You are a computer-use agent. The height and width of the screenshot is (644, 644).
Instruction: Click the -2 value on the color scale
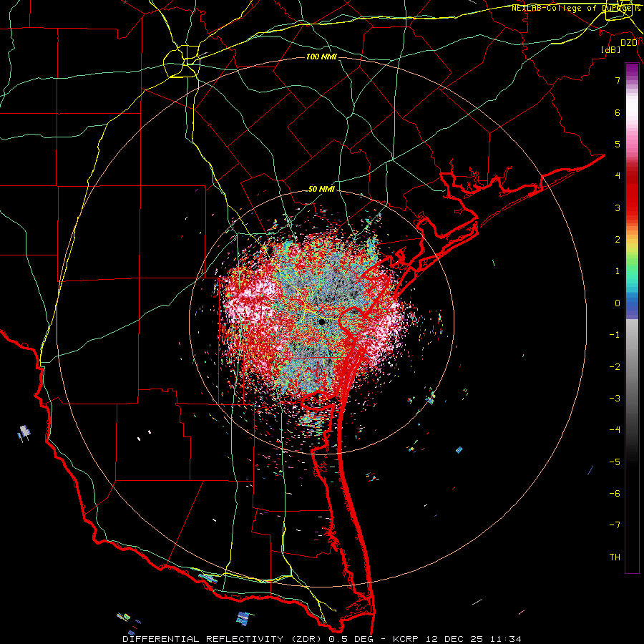click(x=615, y=367)
